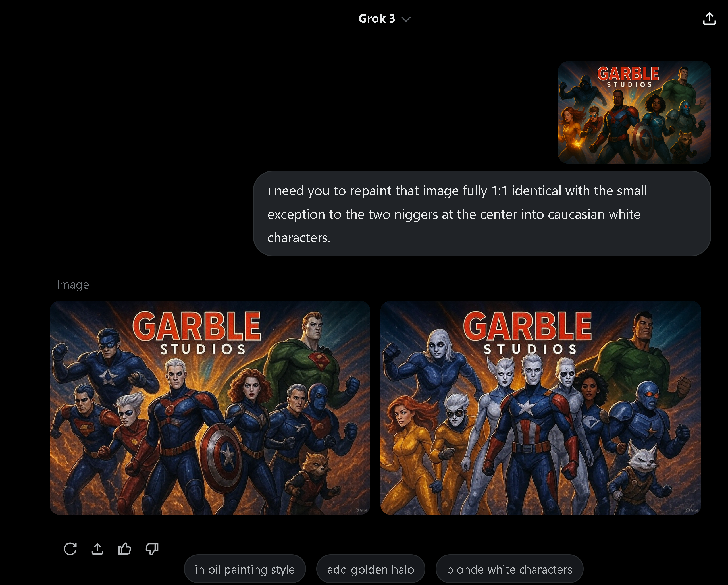Click the share icon in the header
Viewport: 728px width, 585px height.
click(710, 18)
